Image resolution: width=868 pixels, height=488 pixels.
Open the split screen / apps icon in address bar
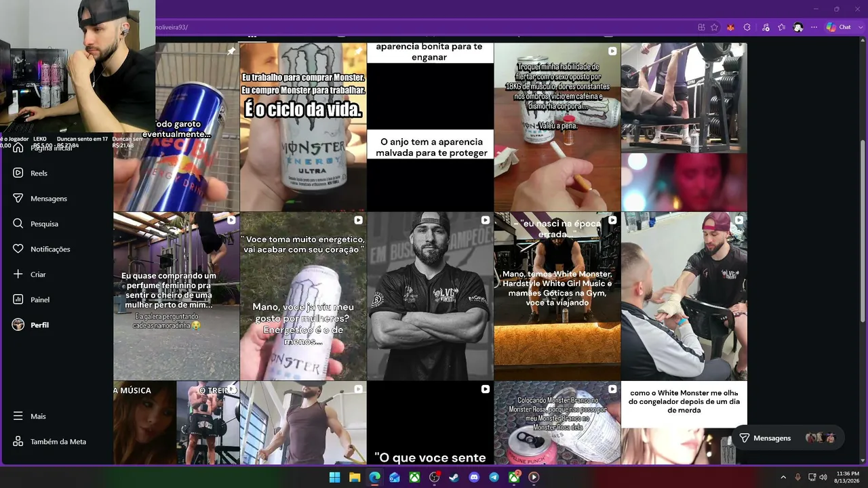pos(702,27)
